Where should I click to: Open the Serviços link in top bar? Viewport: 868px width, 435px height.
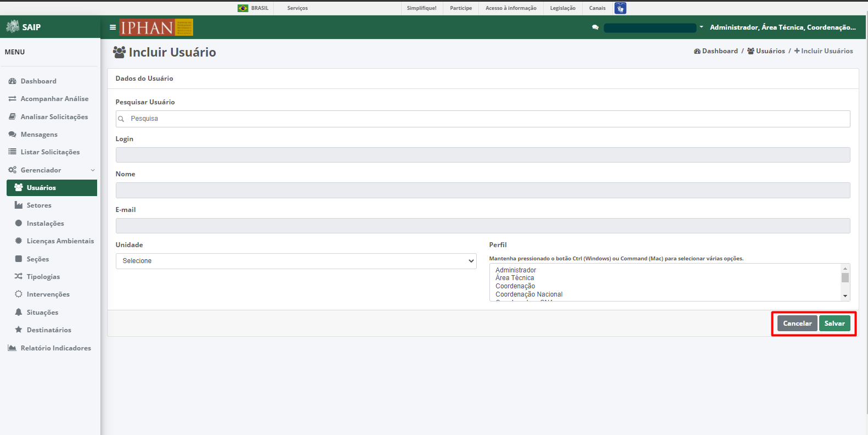pyautogui.click(x=297, y=8)
